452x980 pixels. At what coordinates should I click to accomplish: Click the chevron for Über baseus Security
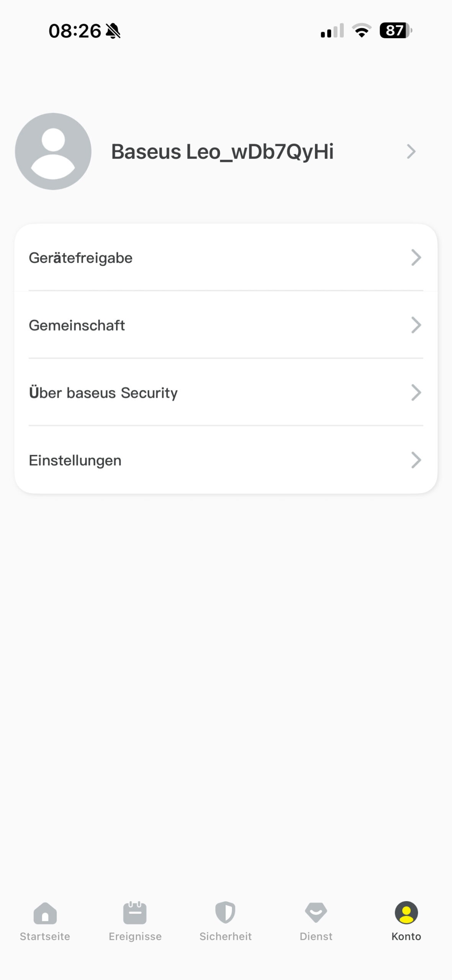point(416,393)
